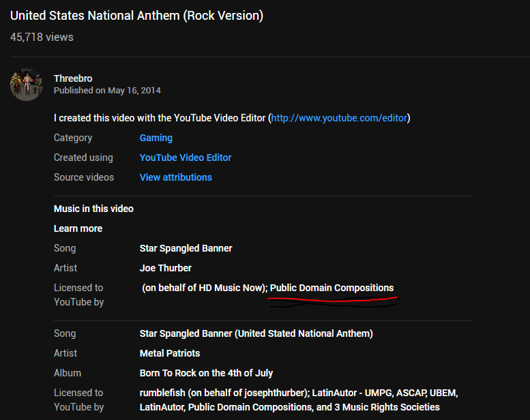Click Star Spangled Banner (United Stated National Anthem)

tap(256, 333)
